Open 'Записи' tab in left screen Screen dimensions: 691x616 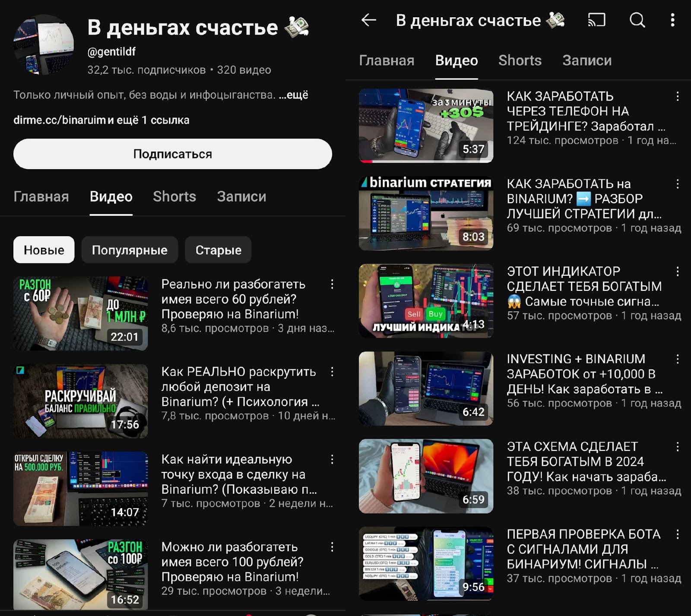pos(241,196)
